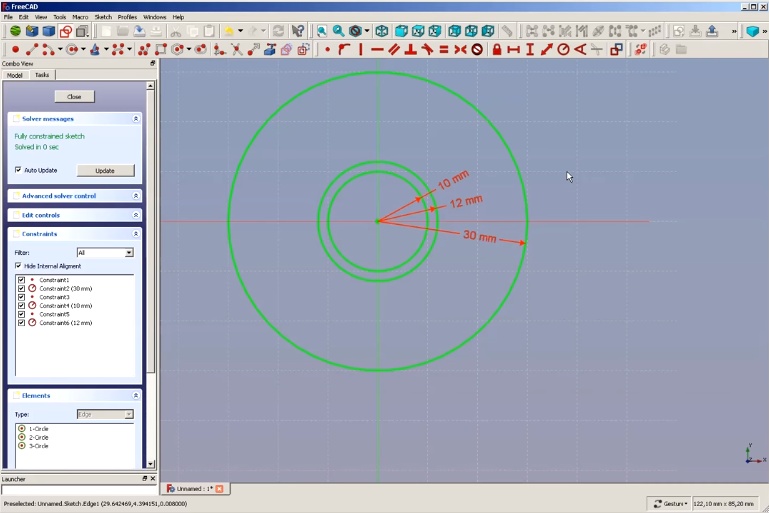The height and width of the screenshot is (513, 769).
Task: Select the Trim Edge tool
Action: [x=236, y=50]
